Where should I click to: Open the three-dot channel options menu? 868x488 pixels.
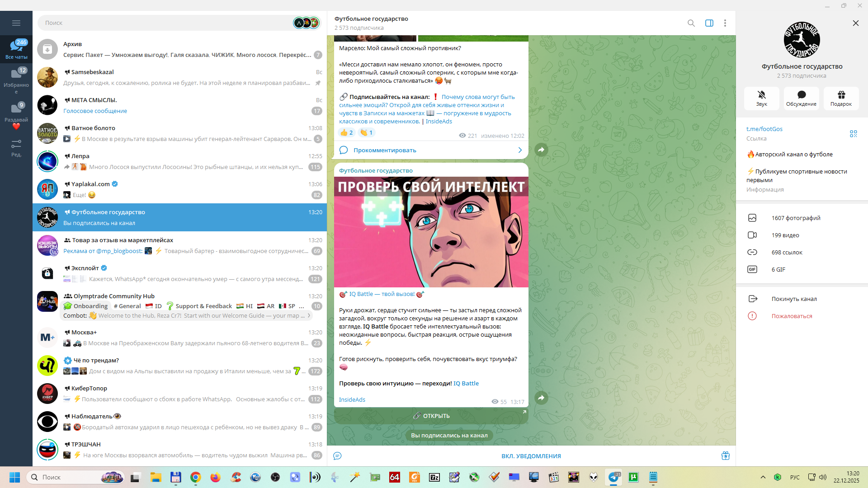tap(725, 23)
